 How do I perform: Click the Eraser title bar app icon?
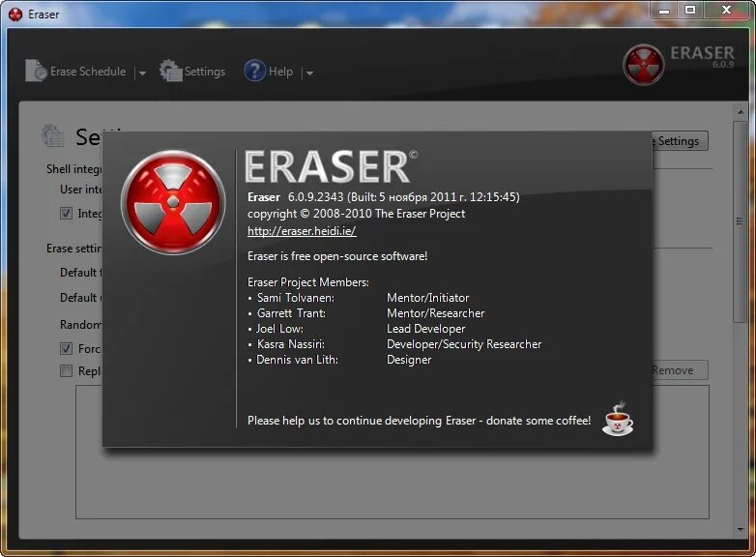pos(15,15)
